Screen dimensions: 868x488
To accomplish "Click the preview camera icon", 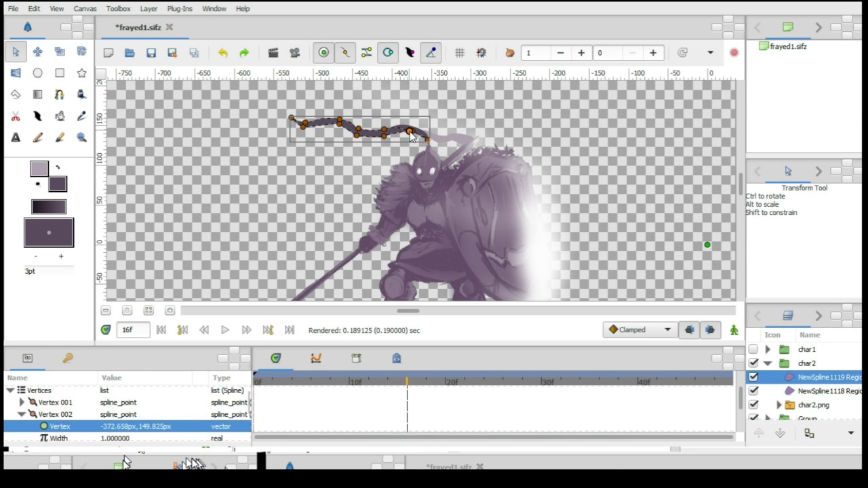I will click(295, 53).
